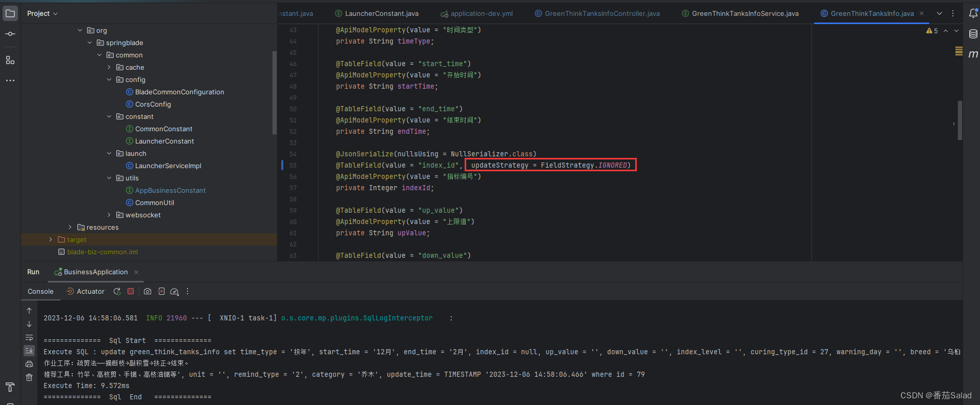Viewport: 980px width, 405px height.
Task: Open the Notifications bell icon
Action: [973, 13]
